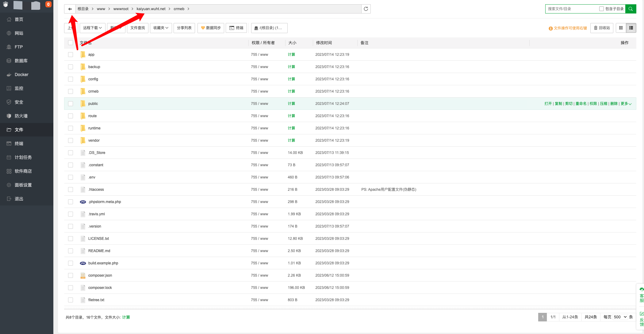
Task: Click 重命名 rename for public folder
Action: [581, 104]
